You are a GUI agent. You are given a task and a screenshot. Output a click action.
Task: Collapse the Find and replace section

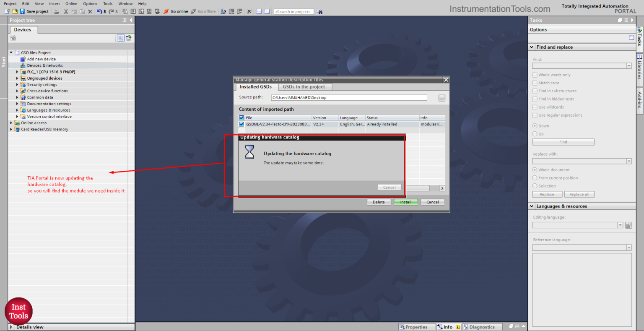click(x=532, y=47)
